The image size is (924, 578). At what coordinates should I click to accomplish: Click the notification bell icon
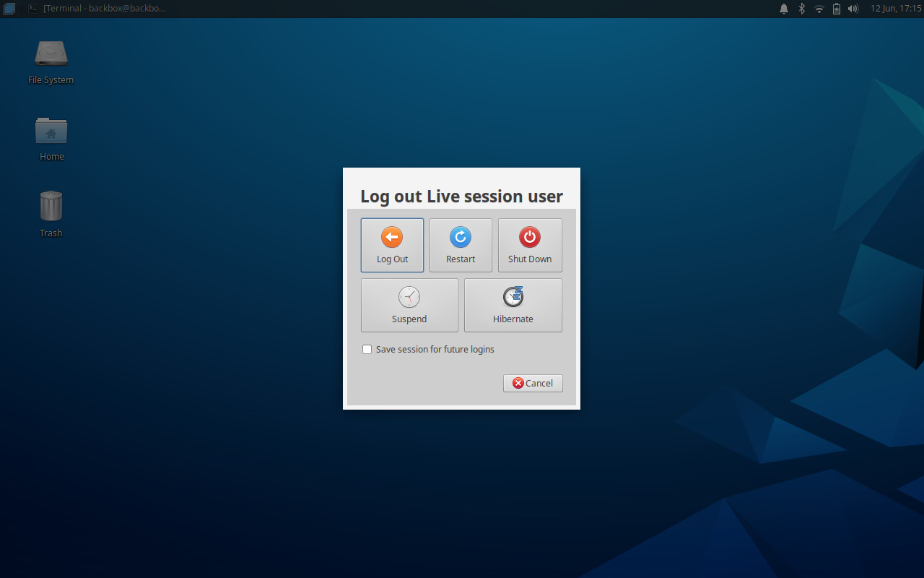(x=784, y=9)
